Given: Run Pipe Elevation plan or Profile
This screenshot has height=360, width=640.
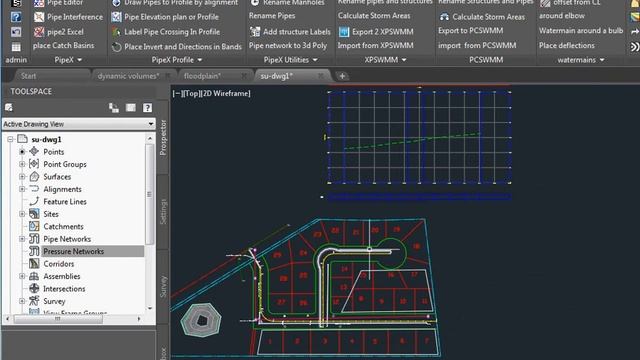Looking at the screenshot, I should tap(165, 17).
